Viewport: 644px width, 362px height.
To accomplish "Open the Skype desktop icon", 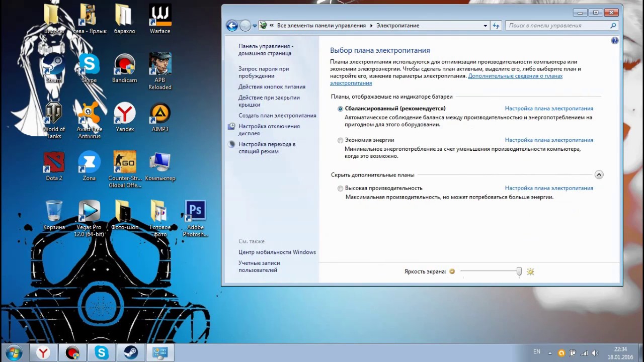I will (89, 68).
